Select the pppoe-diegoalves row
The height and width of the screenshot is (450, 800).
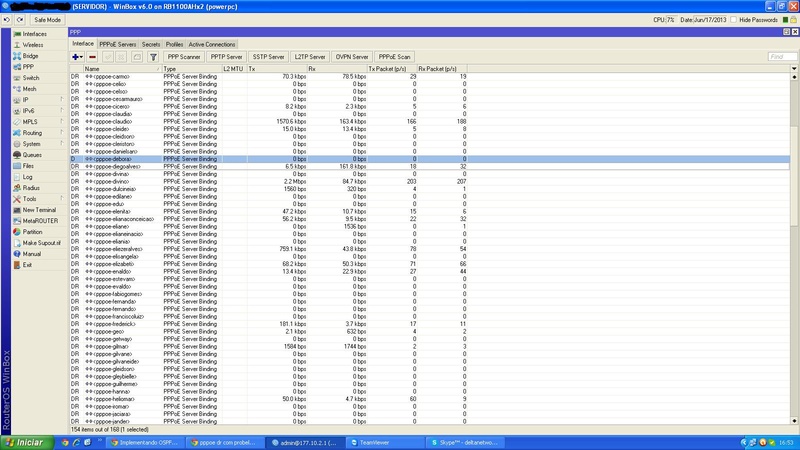pyautogui.click(x=430, y=166)
